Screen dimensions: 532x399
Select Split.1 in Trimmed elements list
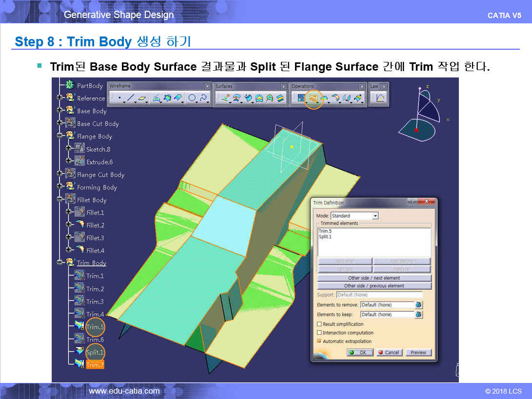(x=325, y=237)
